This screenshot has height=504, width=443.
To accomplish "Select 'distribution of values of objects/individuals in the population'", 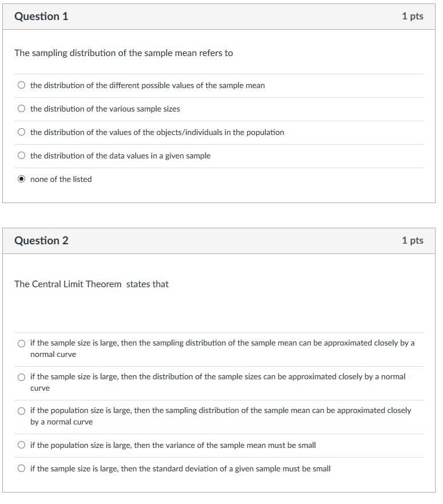I will pyautogui.click(x=21, y=132).
